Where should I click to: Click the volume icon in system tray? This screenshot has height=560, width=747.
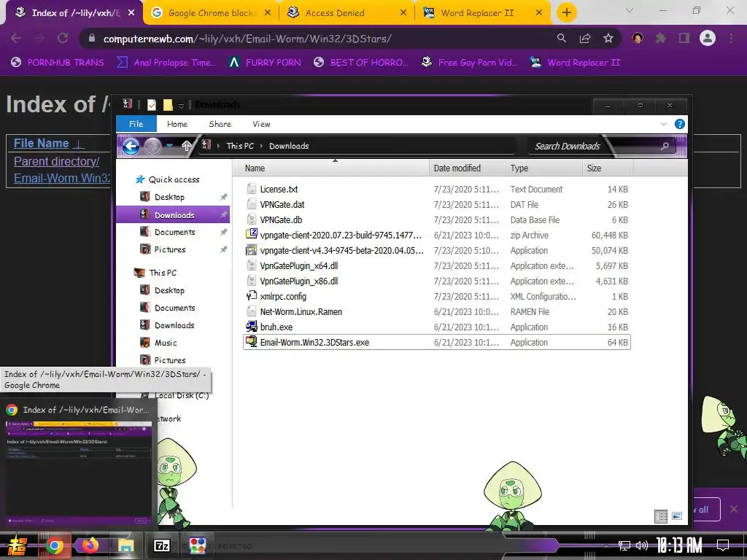pos(642,545)
